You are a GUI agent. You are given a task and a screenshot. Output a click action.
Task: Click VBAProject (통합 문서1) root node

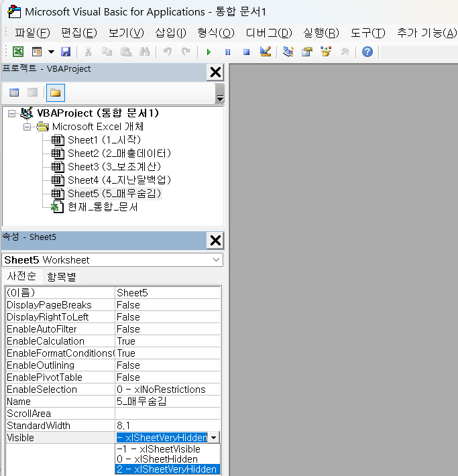[98, 113]
